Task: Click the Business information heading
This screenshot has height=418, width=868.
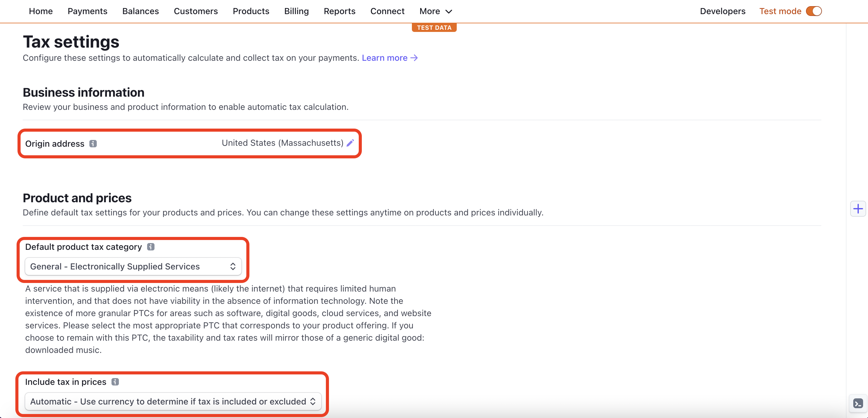Action: coord(84,92)
